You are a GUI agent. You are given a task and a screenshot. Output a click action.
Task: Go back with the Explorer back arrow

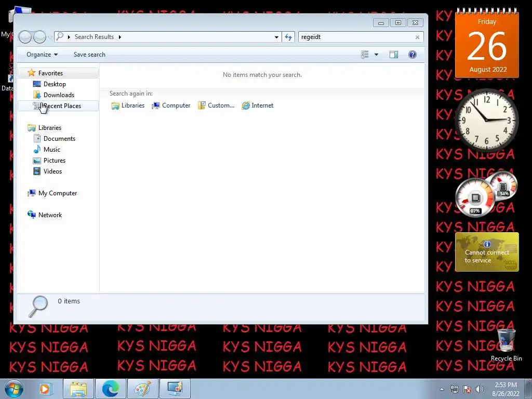[x=25, y=37]
